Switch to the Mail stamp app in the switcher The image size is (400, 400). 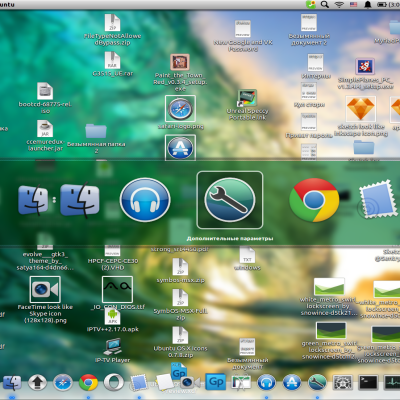(x=378, y=199)
